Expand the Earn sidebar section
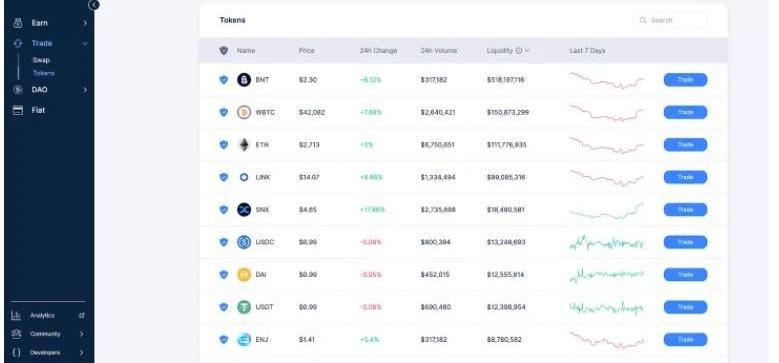779x363 pixels. click(x=49, y=23)
